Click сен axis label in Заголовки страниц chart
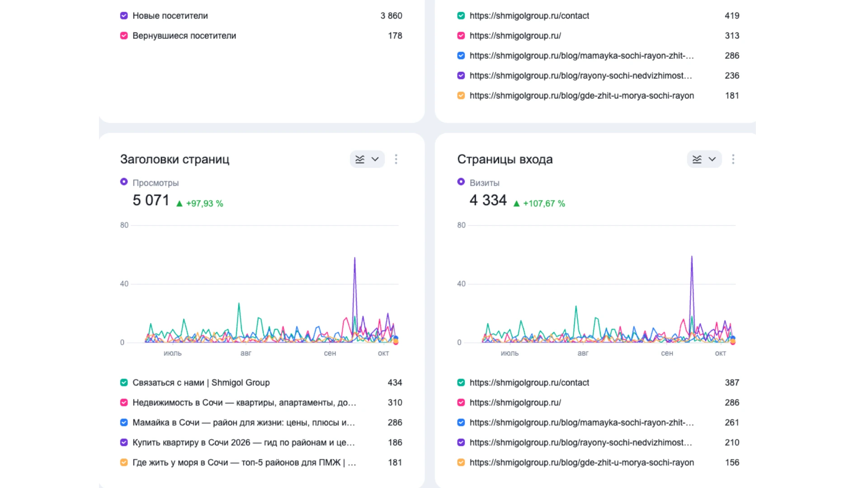 coord(330,353)
